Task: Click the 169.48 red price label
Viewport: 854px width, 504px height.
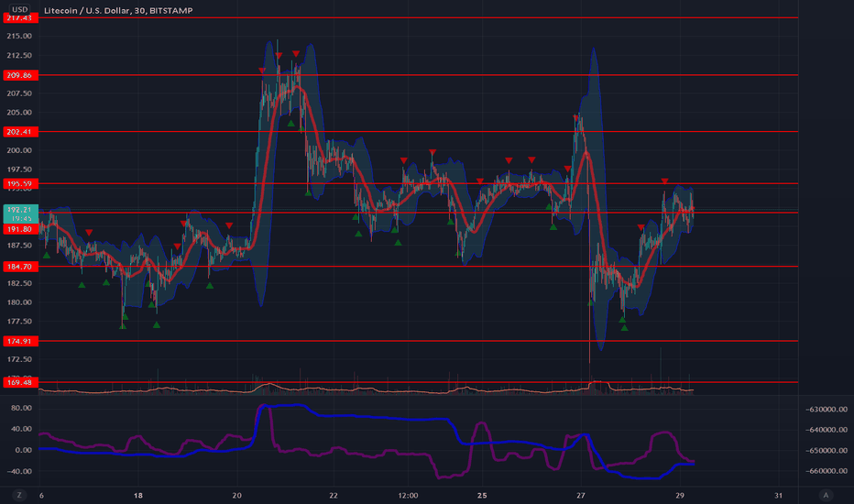Action: point(21,382)
